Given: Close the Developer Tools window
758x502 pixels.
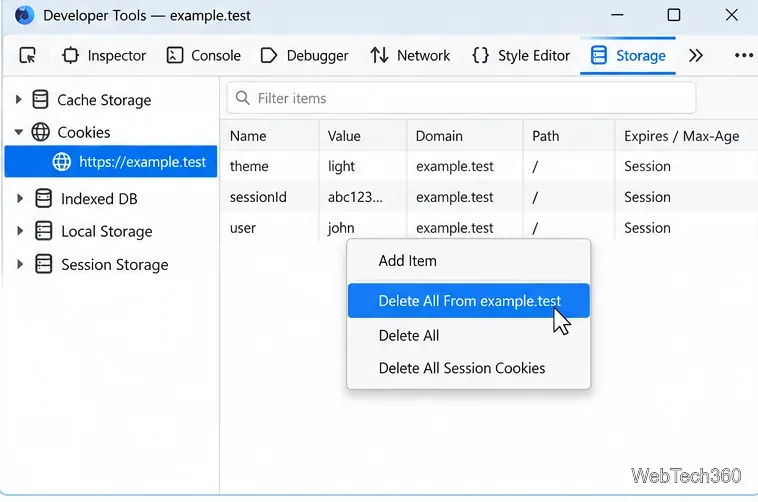Looking at the screenshot, I should [x=731, y=15].
